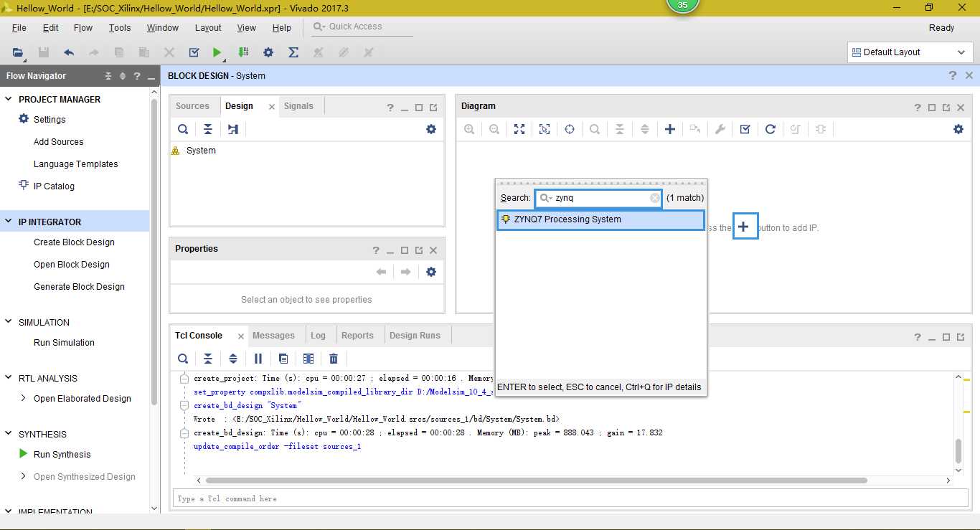Open IP Catalog
The image size is (980, 530).
[54, 186]
